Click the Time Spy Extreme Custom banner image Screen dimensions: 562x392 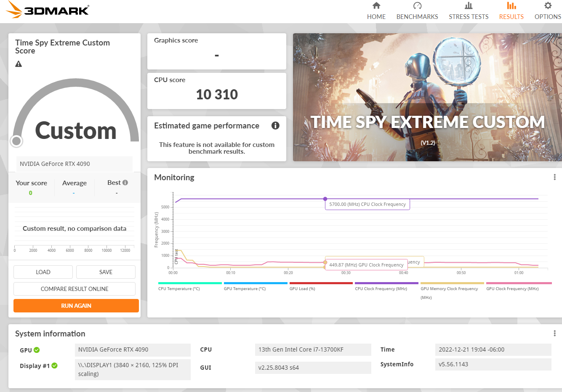tap(427, 97)
